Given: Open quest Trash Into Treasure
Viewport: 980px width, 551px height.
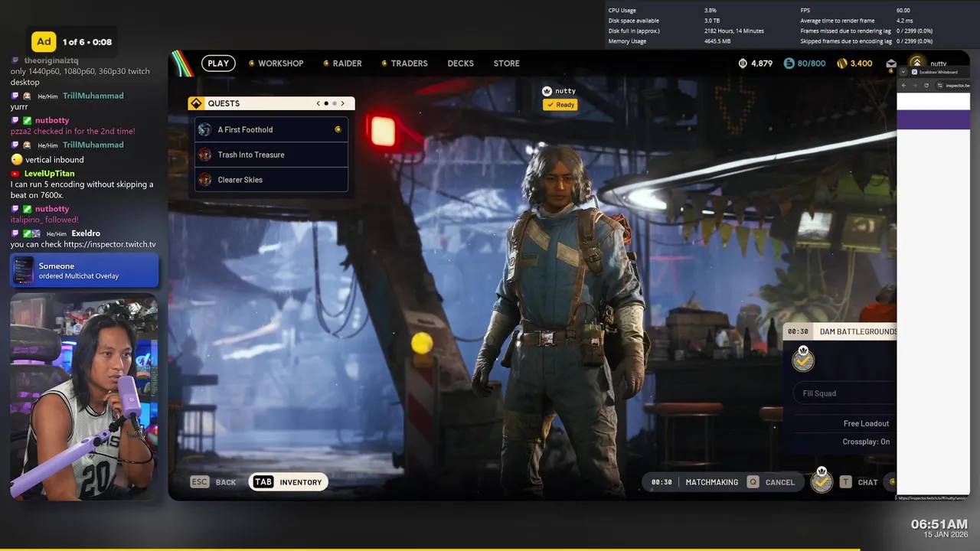Looking at the screenshot, I should click(x=272, y=155).
